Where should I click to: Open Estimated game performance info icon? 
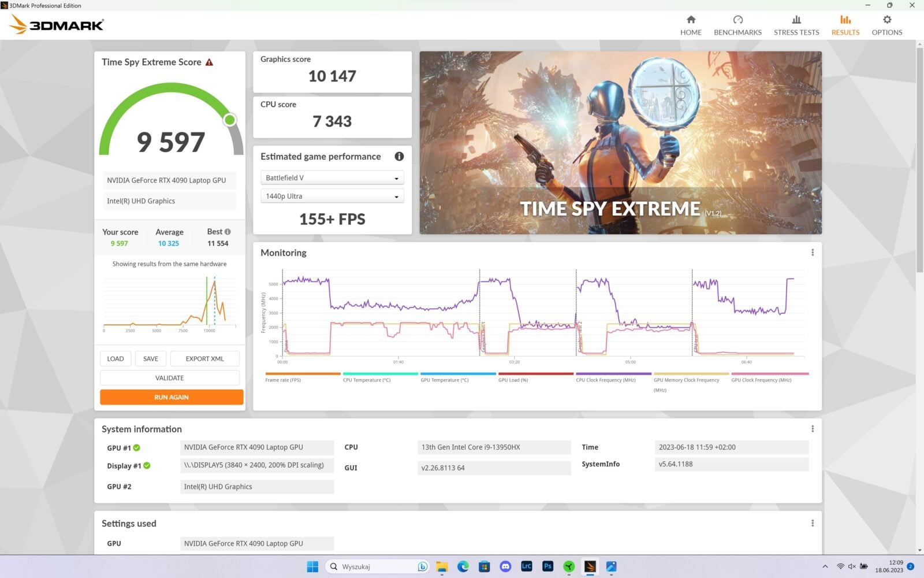[x=399, y=157]
